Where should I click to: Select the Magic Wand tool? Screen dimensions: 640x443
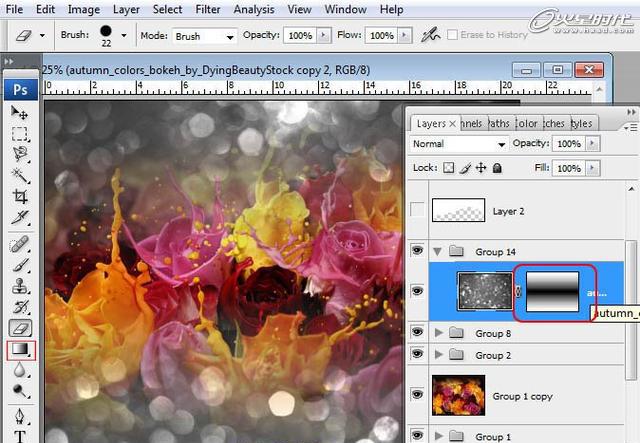tap(19, 175)
